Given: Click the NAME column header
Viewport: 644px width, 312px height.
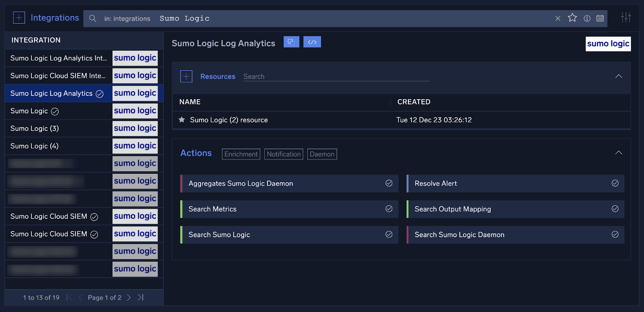Looking at the screenshot, I should (x=190, y=102).
